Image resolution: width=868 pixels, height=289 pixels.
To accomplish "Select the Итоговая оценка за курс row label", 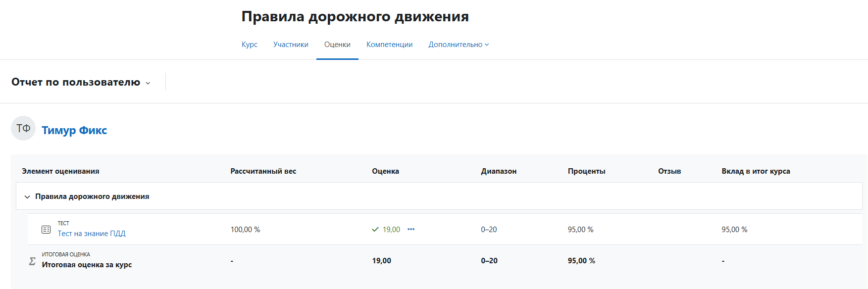I will click(87, 265).
